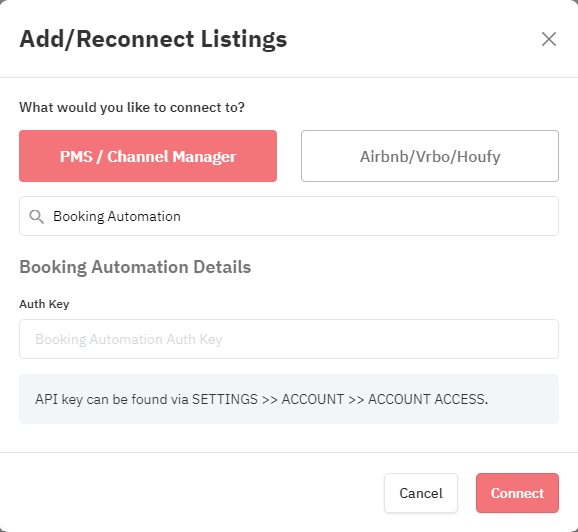Focus the Booking Automation Auth Key field
The height and width of the screenshot is (532, 578).
point(289,339)
